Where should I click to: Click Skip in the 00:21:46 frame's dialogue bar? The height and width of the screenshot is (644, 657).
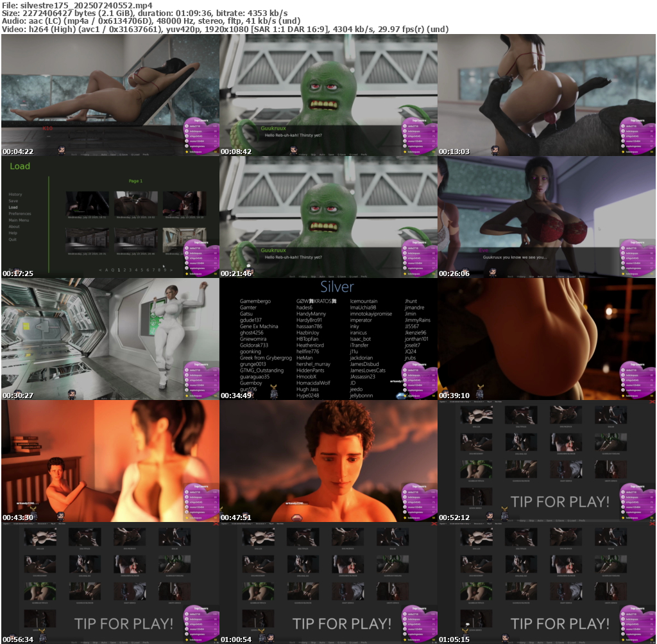tap(313, 276)
